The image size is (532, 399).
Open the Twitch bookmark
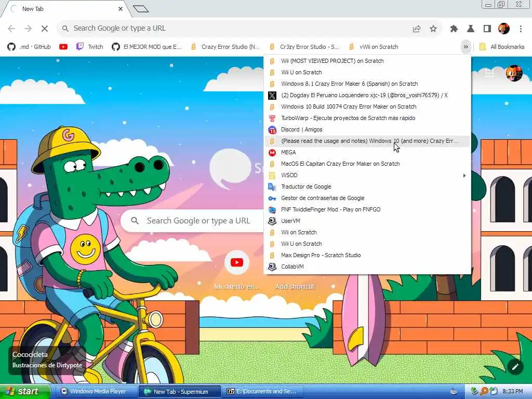(x=89, y=47)
